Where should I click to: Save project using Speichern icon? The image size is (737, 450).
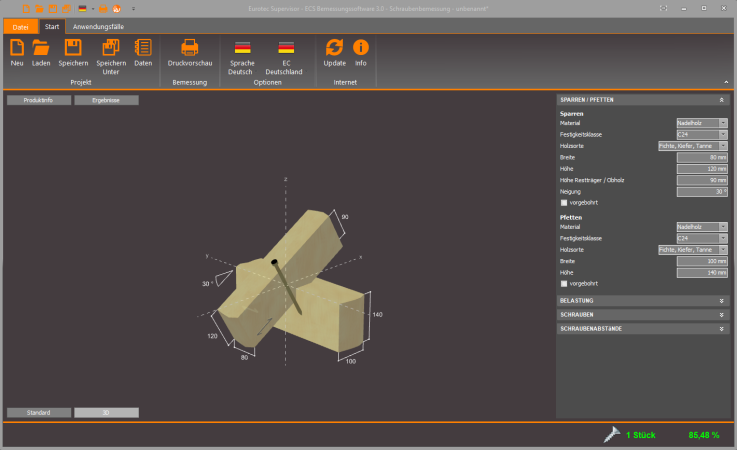click(73, 48)
